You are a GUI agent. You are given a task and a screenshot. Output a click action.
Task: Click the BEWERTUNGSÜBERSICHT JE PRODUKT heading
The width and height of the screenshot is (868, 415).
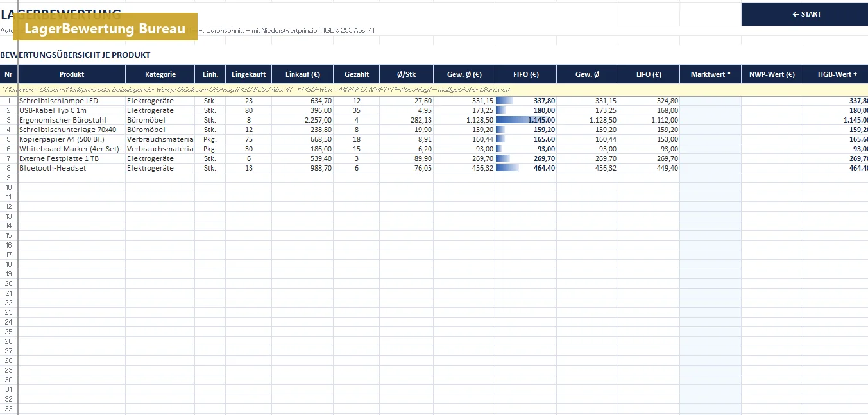click(75, 55)
